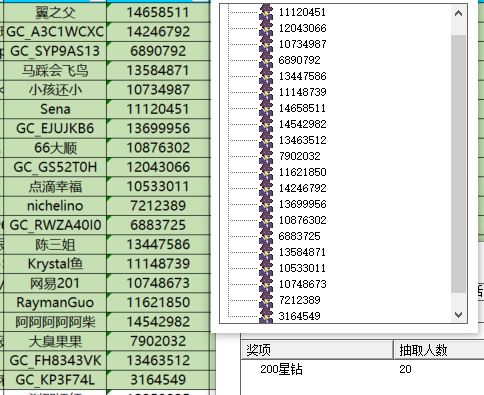The width and height of the screenshot is (484, 395).
Task: Click the avatar icon beside 13699956 in list
Action: (x=266, y=204)
